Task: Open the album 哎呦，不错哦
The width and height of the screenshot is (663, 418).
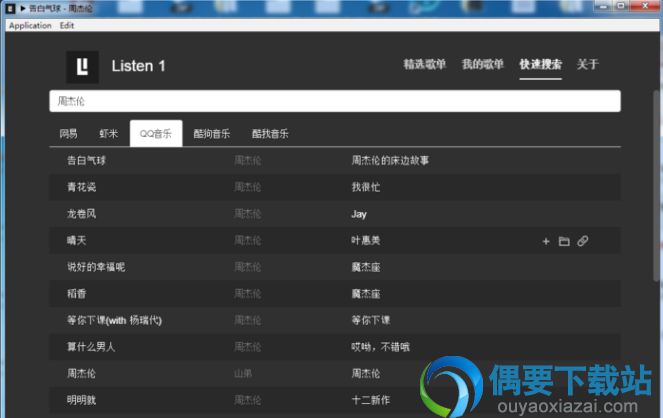Action: click(381, 347)
